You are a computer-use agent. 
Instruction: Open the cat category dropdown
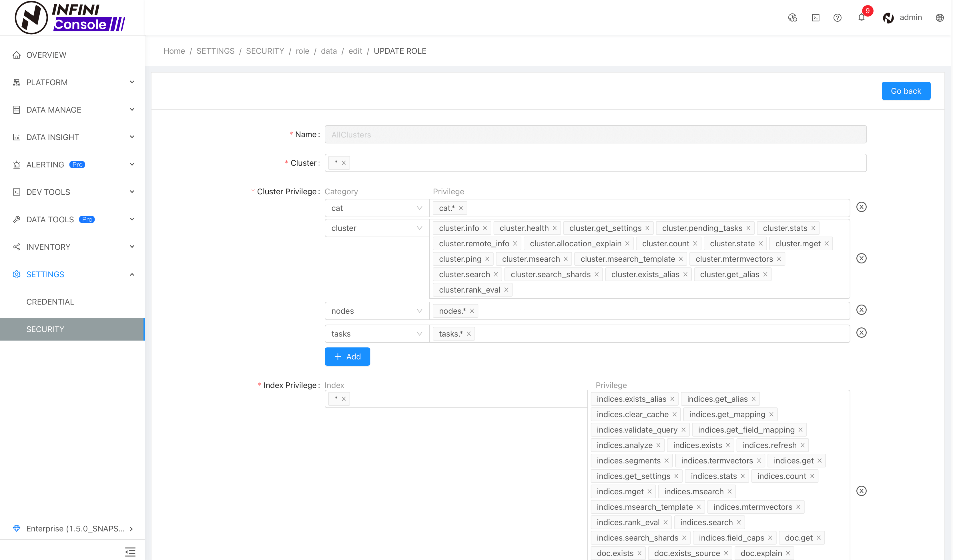tap(377, 208)
